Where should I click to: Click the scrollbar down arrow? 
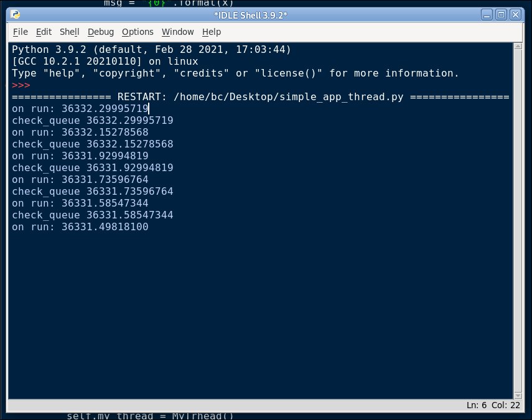(x=518, y=396)
